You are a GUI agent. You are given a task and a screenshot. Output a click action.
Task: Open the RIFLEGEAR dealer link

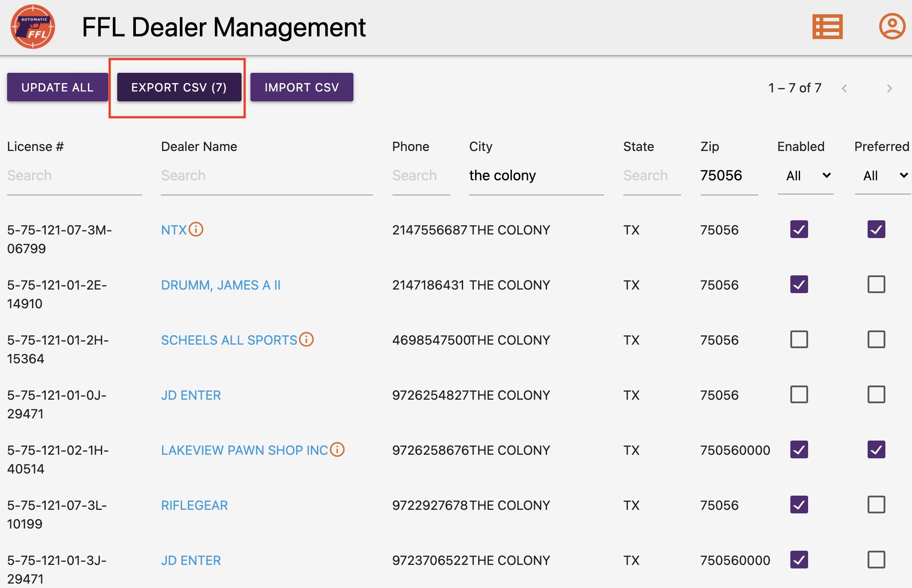194,505
